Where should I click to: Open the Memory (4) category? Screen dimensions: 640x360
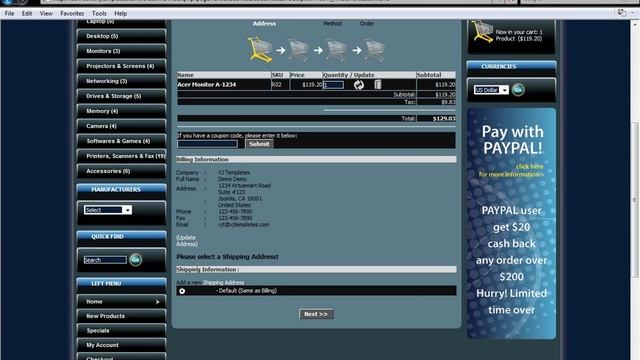click(x=121, y=111)
